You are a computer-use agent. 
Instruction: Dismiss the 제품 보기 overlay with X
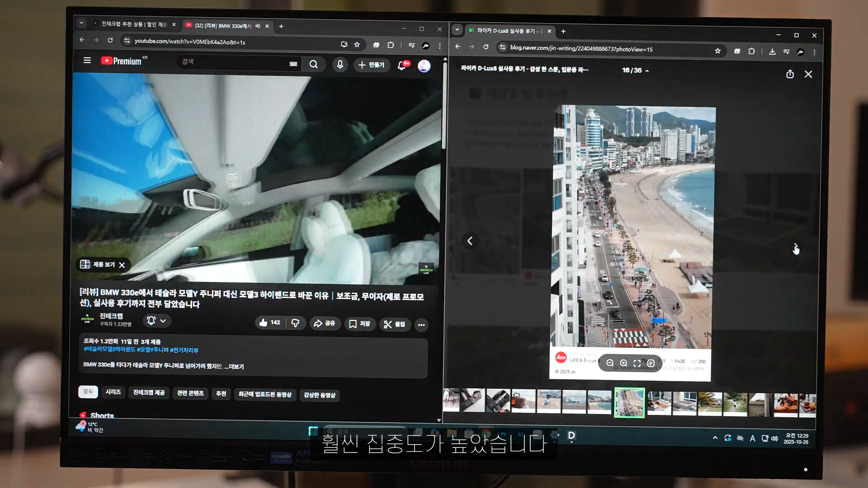122,265
